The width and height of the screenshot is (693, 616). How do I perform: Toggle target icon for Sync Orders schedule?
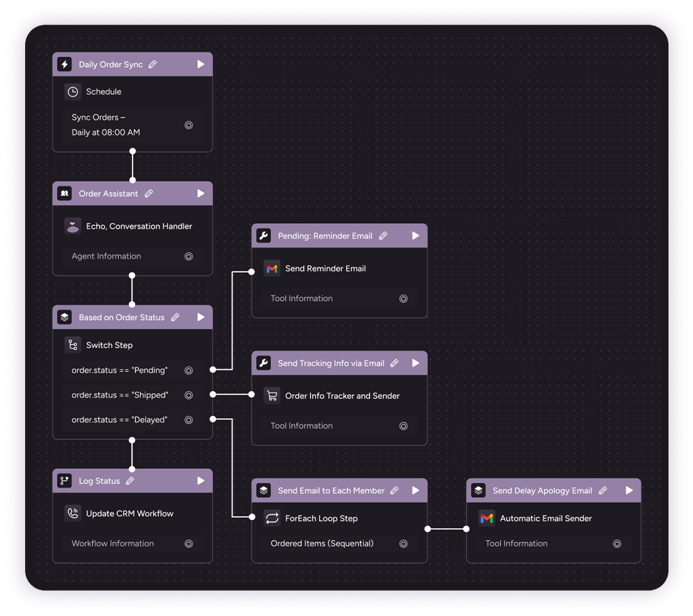(x=188, y=125)
